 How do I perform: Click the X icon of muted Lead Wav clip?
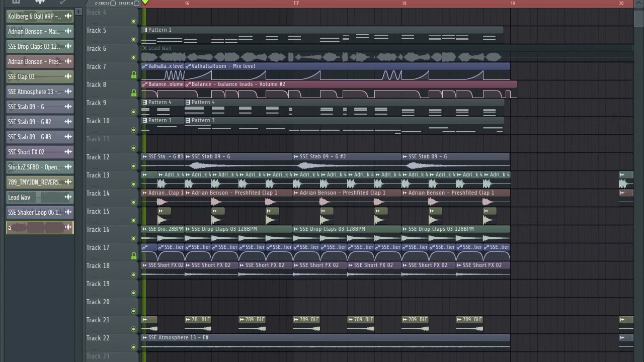pyautogui.click(x=145, y=48)
